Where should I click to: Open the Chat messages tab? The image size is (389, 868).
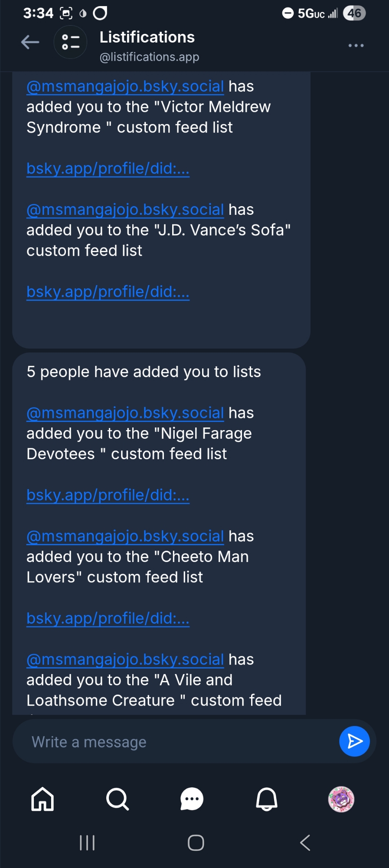coord(192,799)
